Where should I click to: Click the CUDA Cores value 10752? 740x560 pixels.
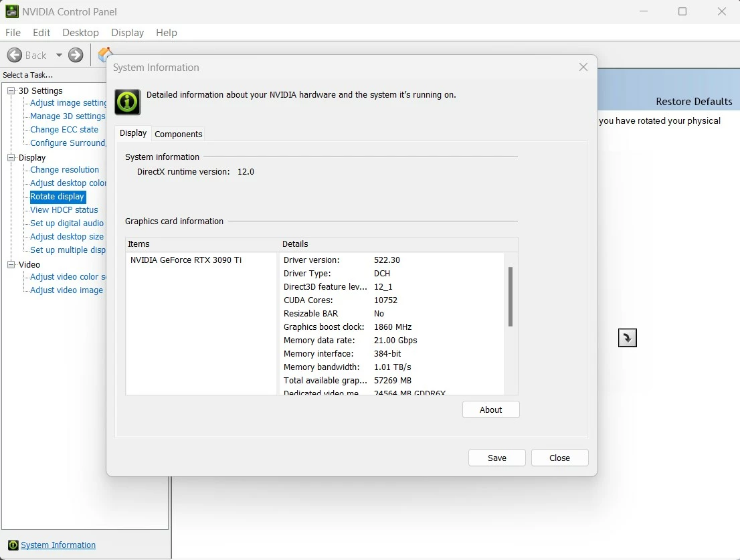tap(385, 300)
